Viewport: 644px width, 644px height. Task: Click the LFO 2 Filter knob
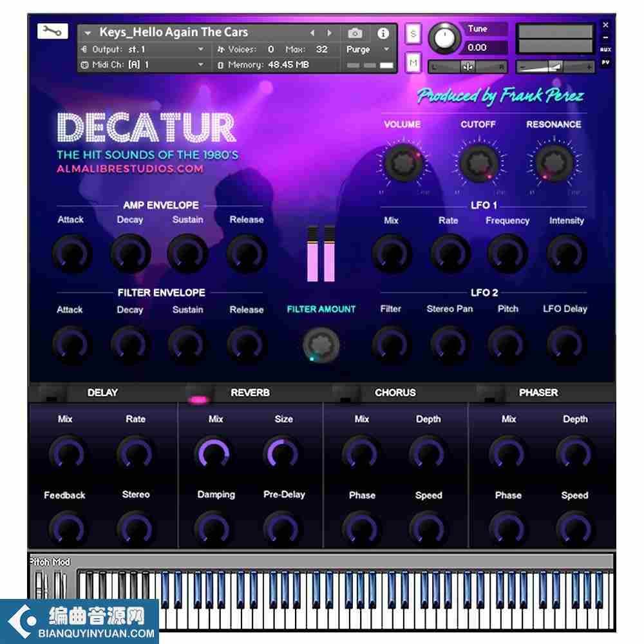coord(392,345)
